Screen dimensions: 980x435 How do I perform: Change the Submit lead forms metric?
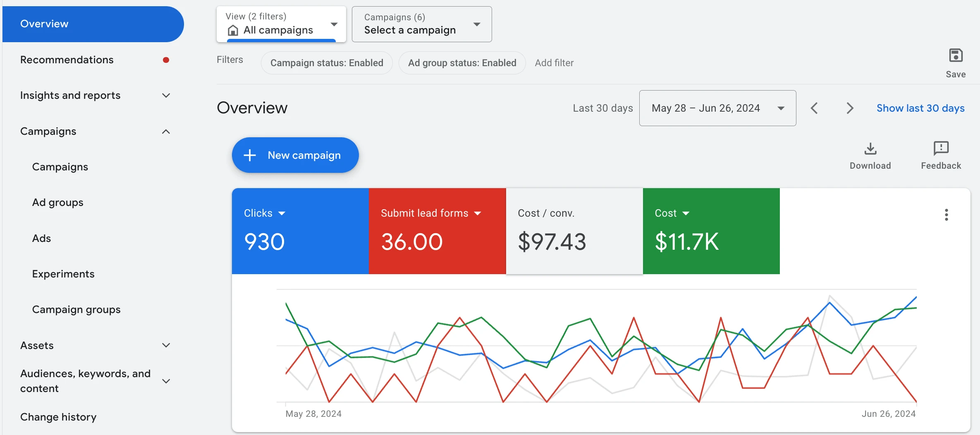click(431, 213)
